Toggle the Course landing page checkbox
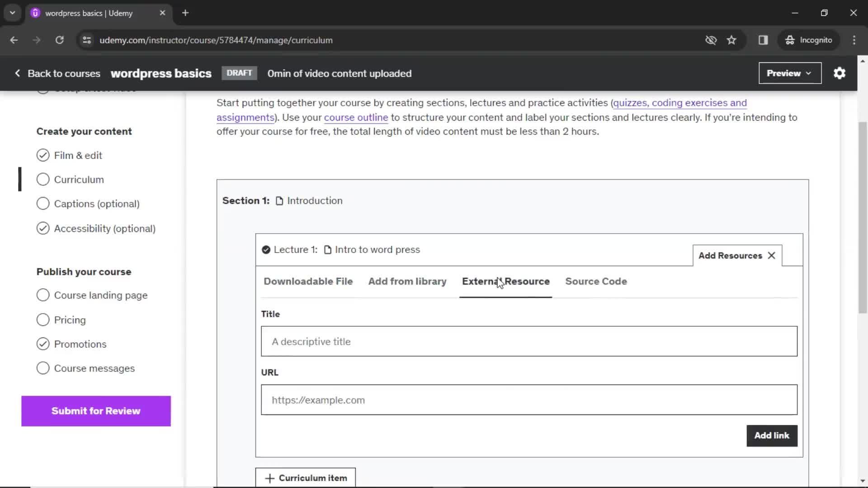868x488 pixels. point(43,295)
